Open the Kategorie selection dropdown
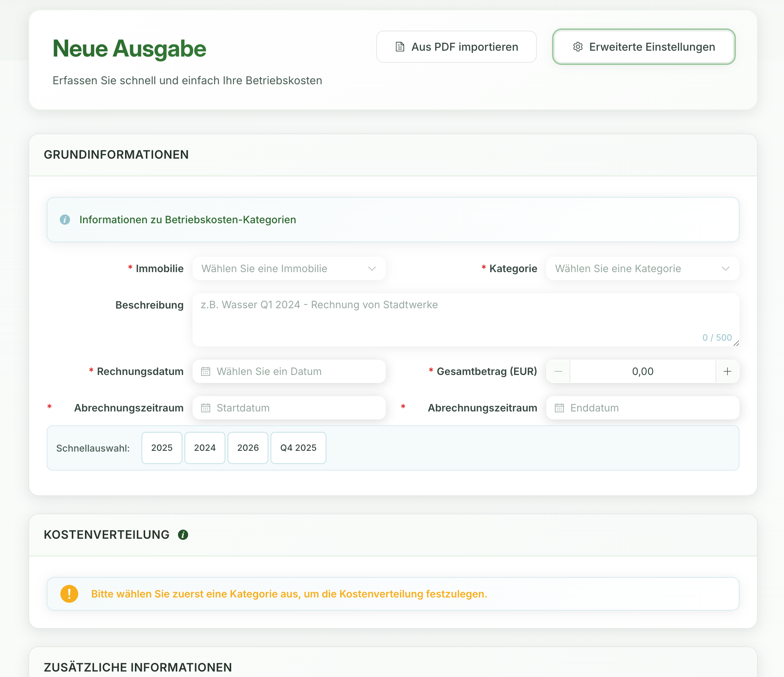 [641, 268]
